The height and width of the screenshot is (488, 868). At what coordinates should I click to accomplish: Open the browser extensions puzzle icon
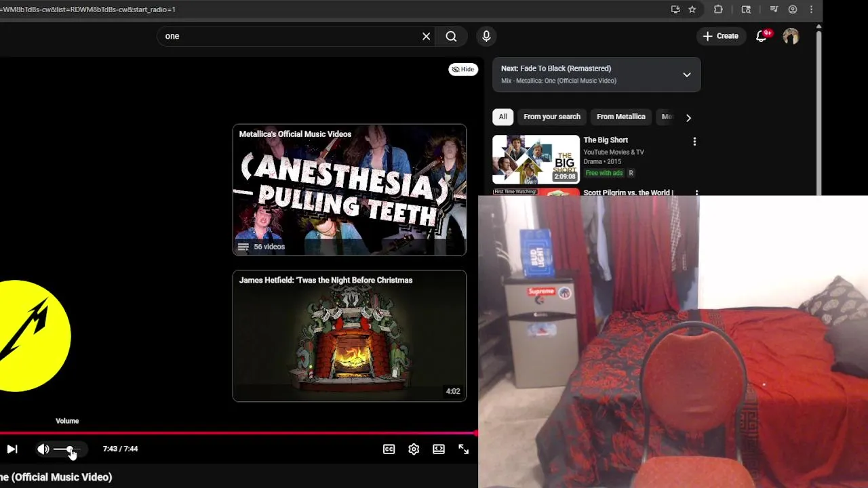[718, 9]
